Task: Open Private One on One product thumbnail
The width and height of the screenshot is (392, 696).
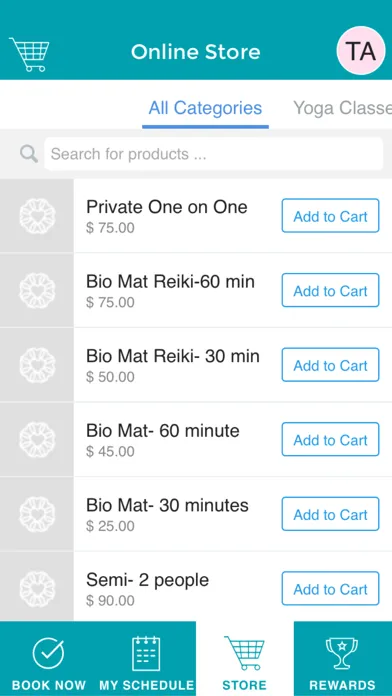Action: tap(37, 216)
